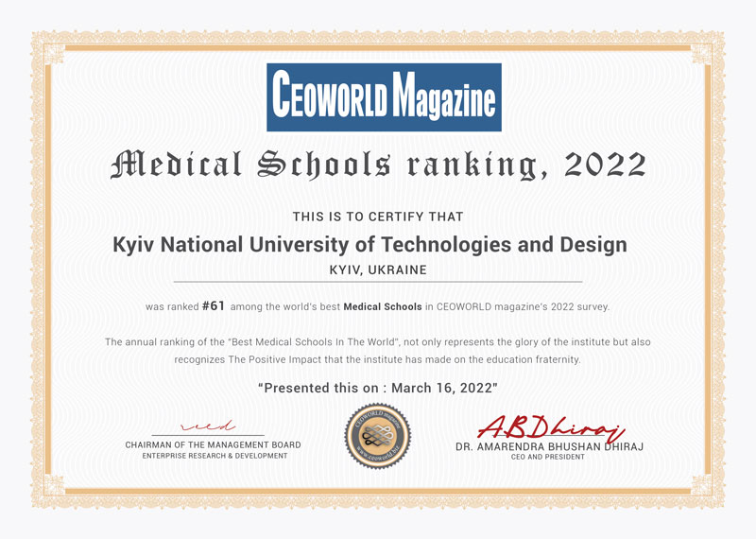Click the CEOWORLD Magazine logo banner
Image resolution: width=756 pixels, height=539 pixels.
[384, 97]
